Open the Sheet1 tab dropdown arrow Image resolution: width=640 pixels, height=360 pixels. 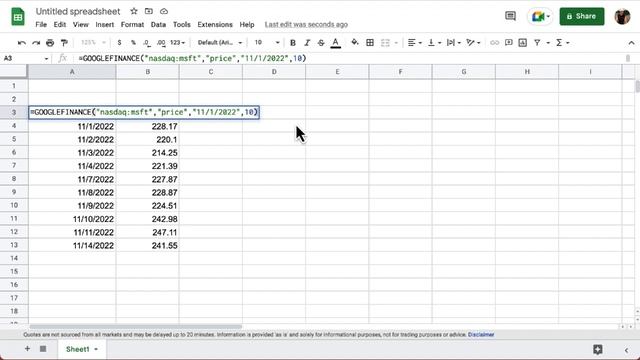point(96,349)
